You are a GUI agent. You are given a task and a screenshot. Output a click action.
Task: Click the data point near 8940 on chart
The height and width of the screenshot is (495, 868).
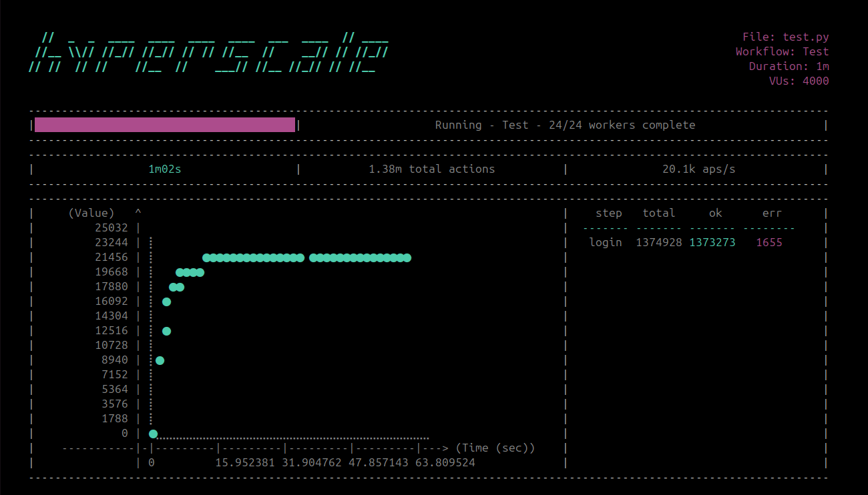pos(160,360)
